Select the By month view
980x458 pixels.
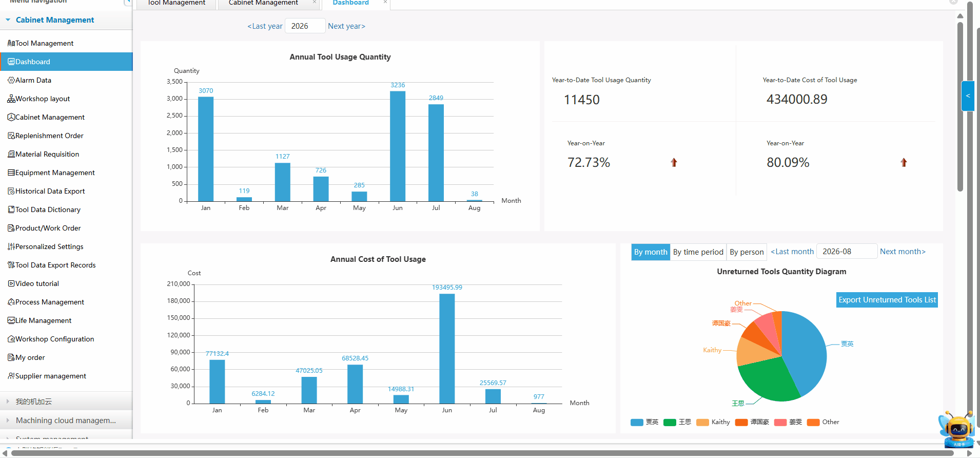(651, 252)
